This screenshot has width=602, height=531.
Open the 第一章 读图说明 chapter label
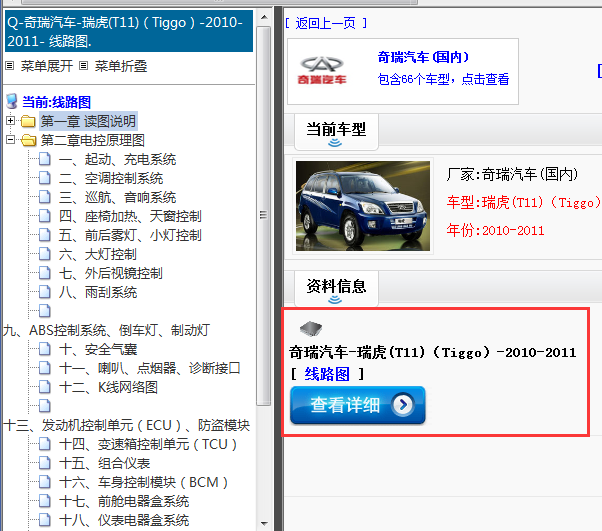point(88,121)
